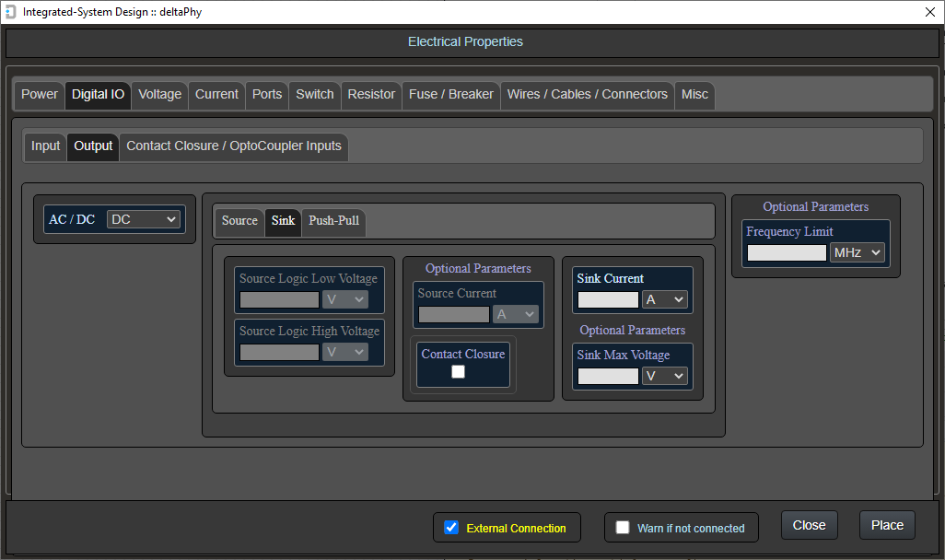Open the Voltage tab

tap(159, 94)
